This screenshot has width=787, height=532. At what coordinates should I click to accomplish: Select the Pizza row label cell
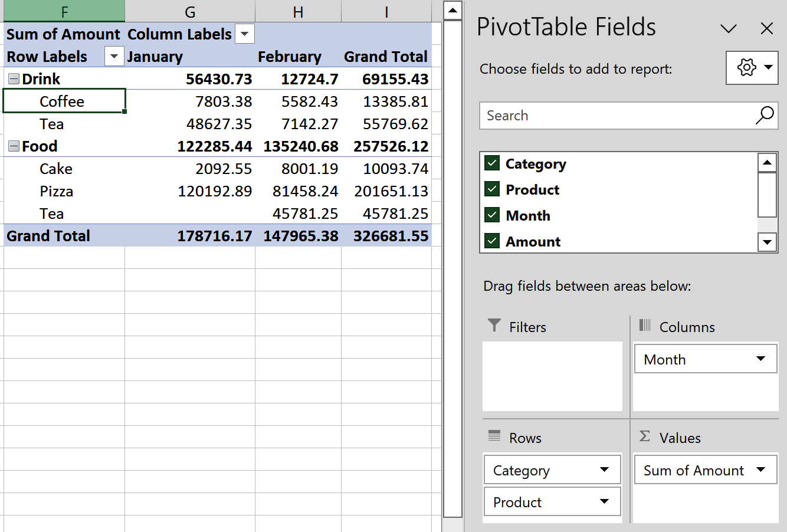64,191
